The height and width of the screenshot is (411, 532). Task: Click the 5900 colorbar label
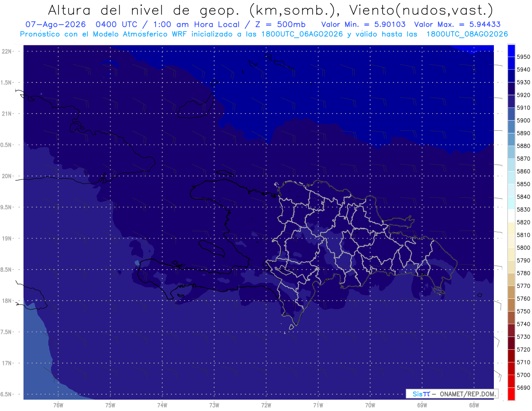tap(524, 120)
